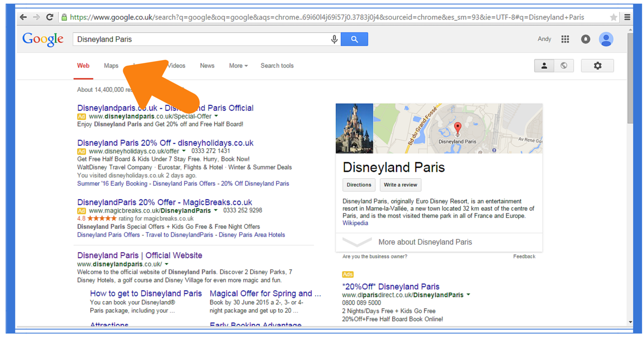The height and width of the screenshot is (343, 644).
Task: Click the scrollbar down arrow
Action: coord(630,323)
